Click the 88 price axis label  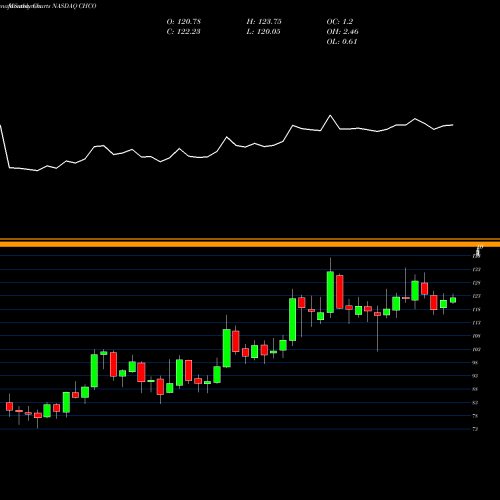pyautogui.click(x=476, y=389)
